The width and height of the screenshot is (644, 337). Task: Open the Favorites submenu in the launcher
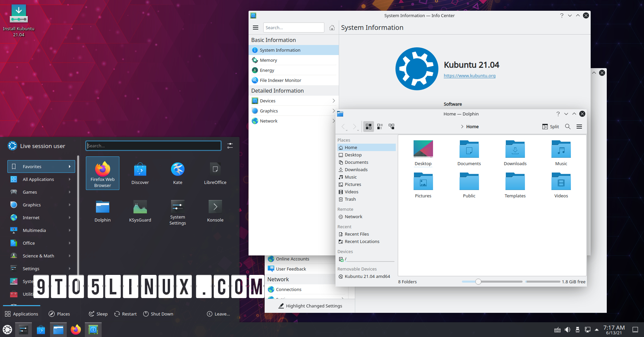[41, 166]
